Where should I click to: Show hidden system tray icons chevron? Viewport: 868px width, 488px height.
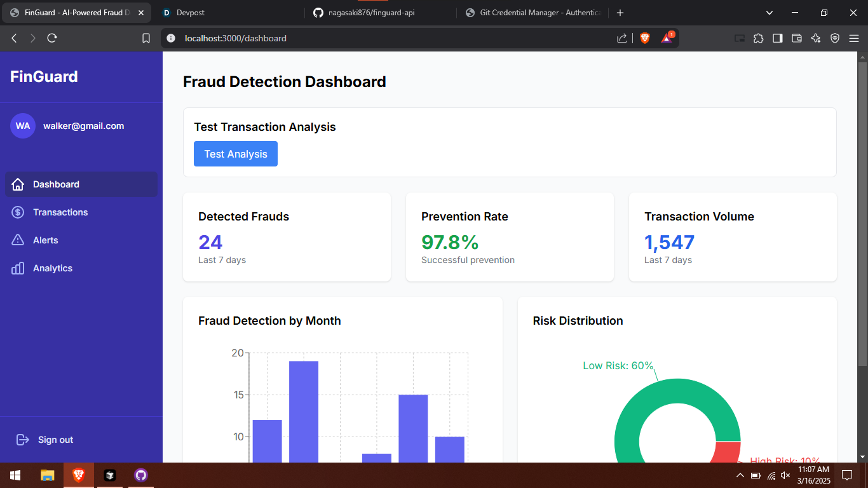(x=740, y=475)
